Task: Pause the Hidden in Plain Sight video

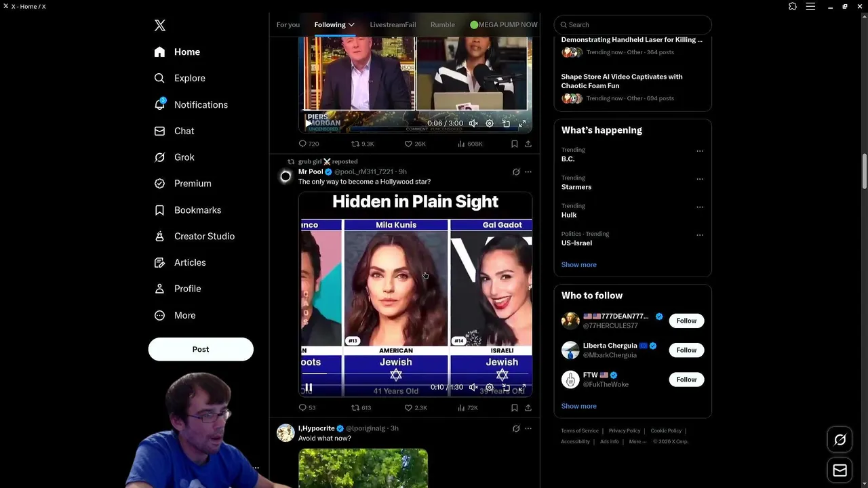Action: coord(309,387)
